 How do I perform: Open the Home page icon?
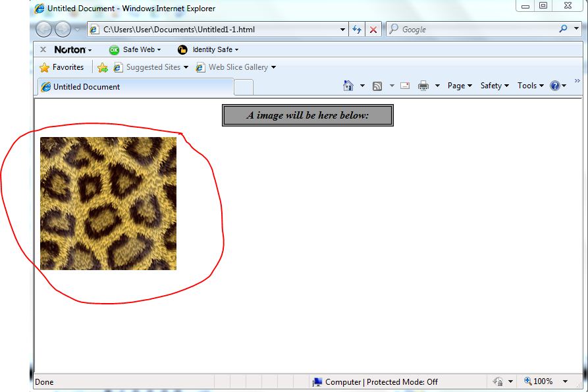click(347, 86)
